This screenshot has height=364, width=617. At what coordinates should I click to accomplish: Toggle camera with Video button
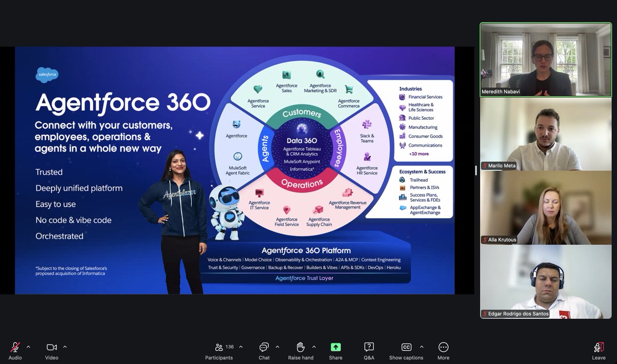click(x=51, y=351)
